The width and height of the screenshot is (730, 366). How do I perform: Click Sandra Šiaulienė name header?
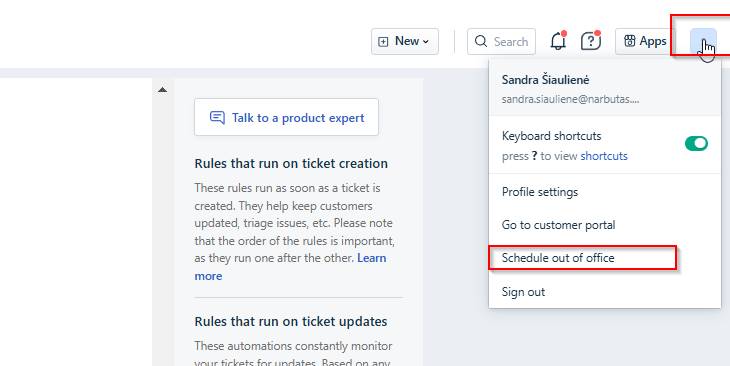pyautogui.click(x=545, y=80)
